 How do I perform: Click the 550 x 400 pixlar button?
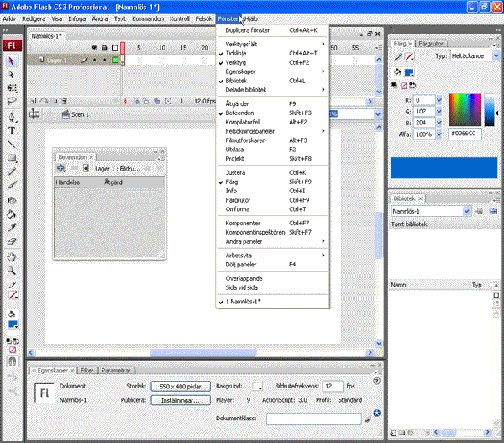click(x=179, y=387)
